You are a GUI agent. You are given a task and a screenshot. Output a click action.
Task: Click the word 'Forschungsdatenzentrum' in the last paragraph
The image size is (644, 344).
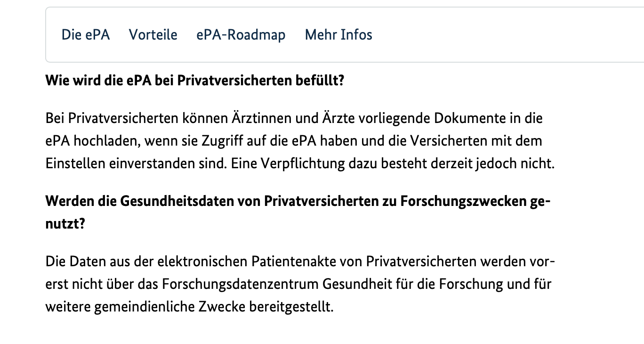241,285
